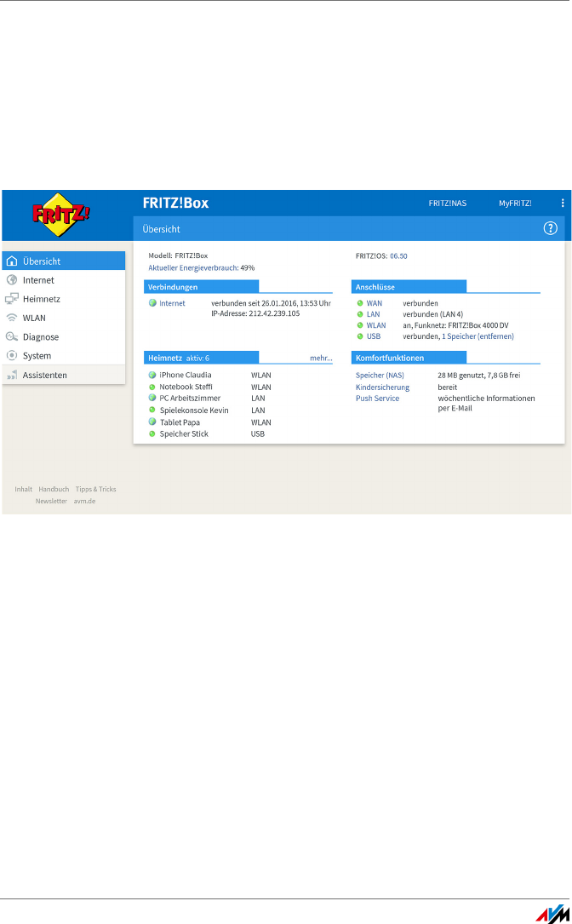572x924 pixels.
Task: Open the WLAN sidebar menu
Action: click(64, 318)
